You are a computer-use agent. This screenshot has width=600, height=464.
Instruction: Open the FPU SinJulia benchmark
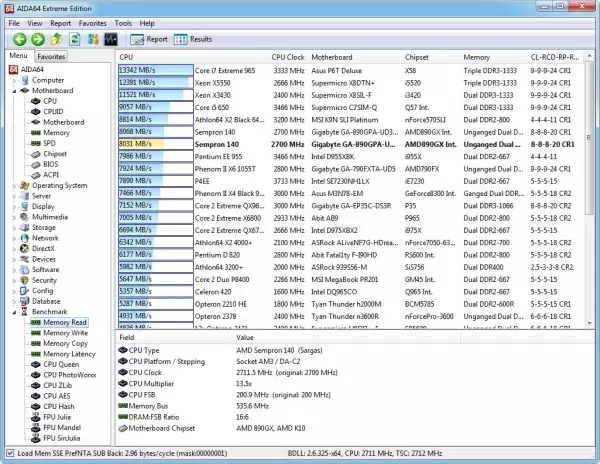pos(56,438)
